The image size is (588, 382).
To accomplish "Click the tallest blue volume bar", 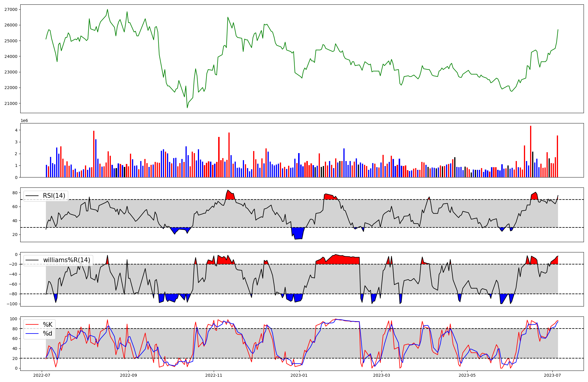I will 96,158.
